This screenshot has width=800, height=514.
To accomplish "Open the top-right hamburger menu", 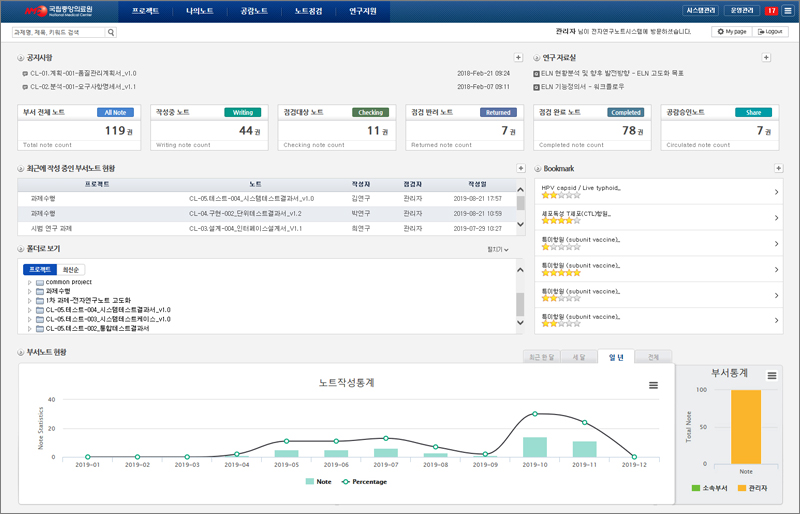I will [788, 10].
